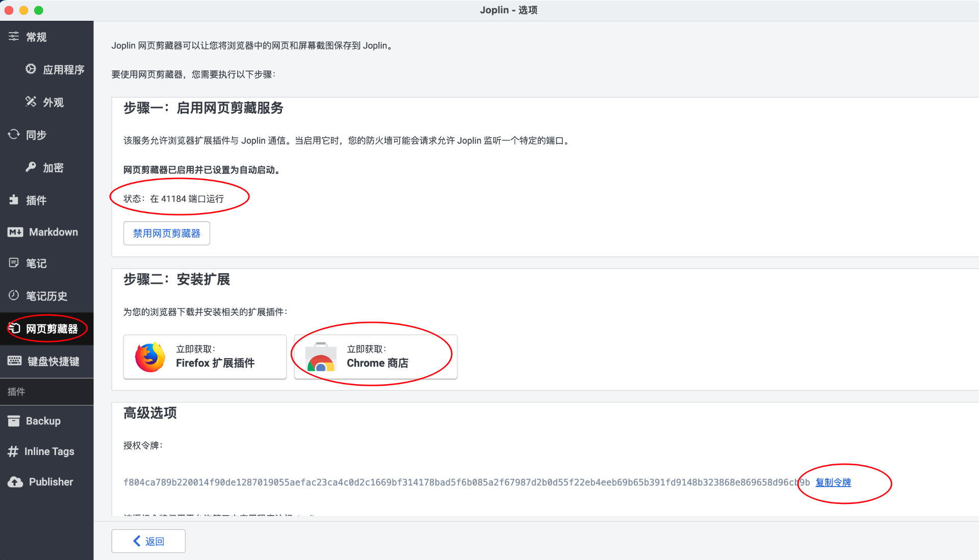Click the 复制令牌 copy token link
The image size is (979, 560).
pyautogui.click(x=833, y=482)
